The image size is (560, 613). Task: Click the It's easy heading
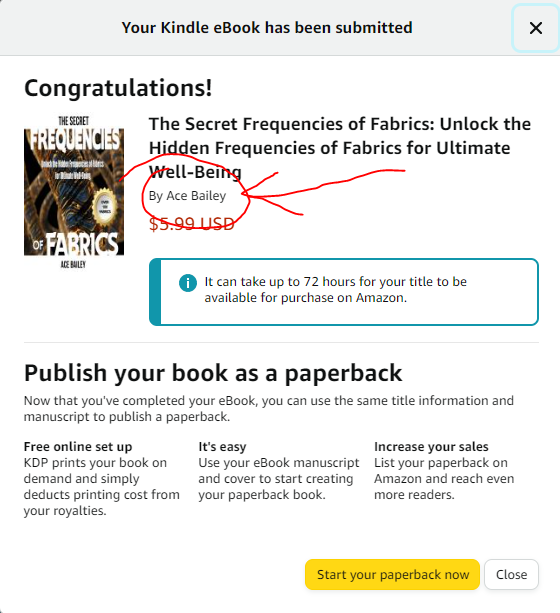222,446
